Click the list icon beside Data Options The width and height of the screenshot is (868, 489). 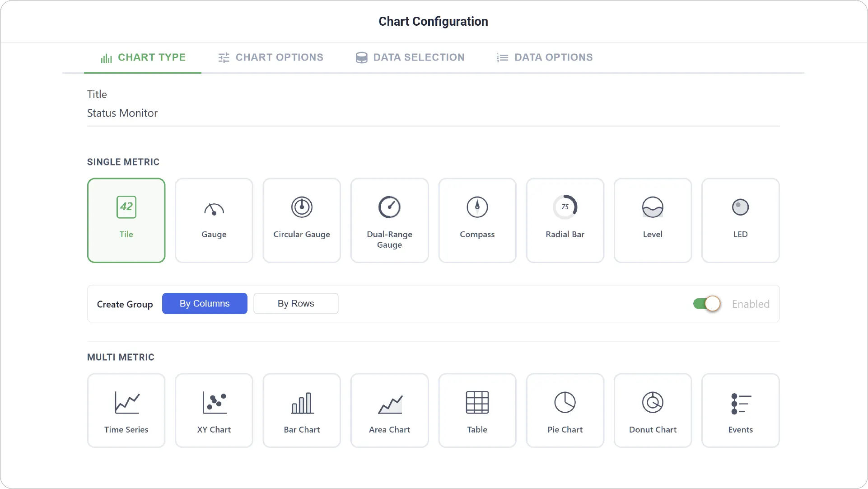point(502,58)
